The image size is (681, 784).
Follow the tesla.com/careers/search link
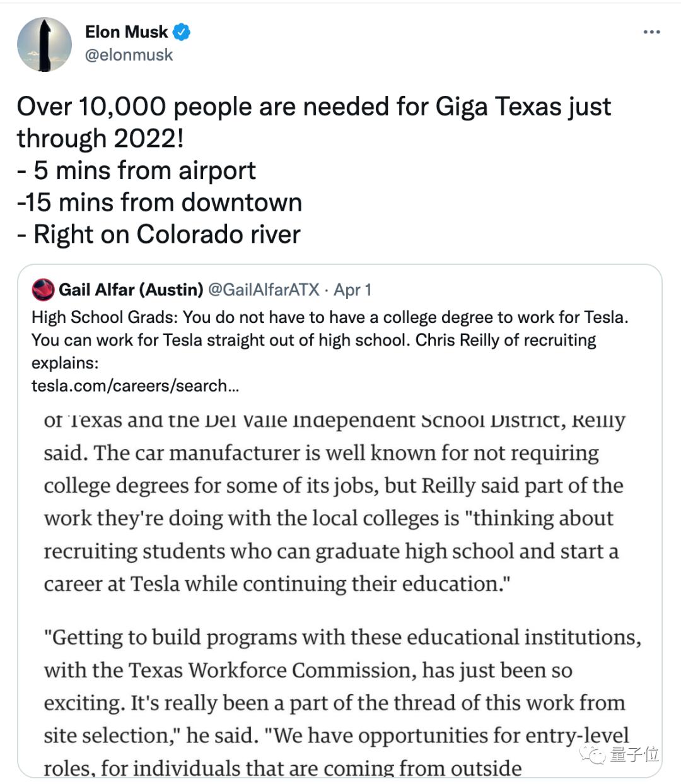pos(135,385)
